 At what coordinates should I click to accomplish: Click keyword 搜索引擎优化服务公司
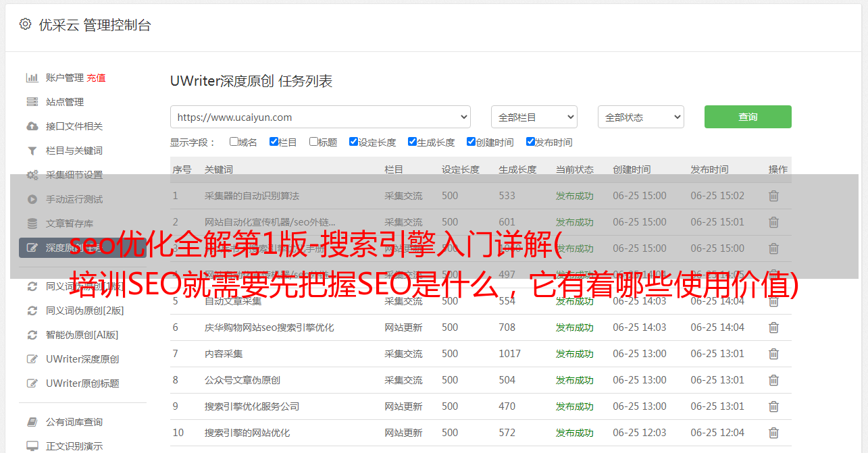pyautogui.click(x=252, y=406)
